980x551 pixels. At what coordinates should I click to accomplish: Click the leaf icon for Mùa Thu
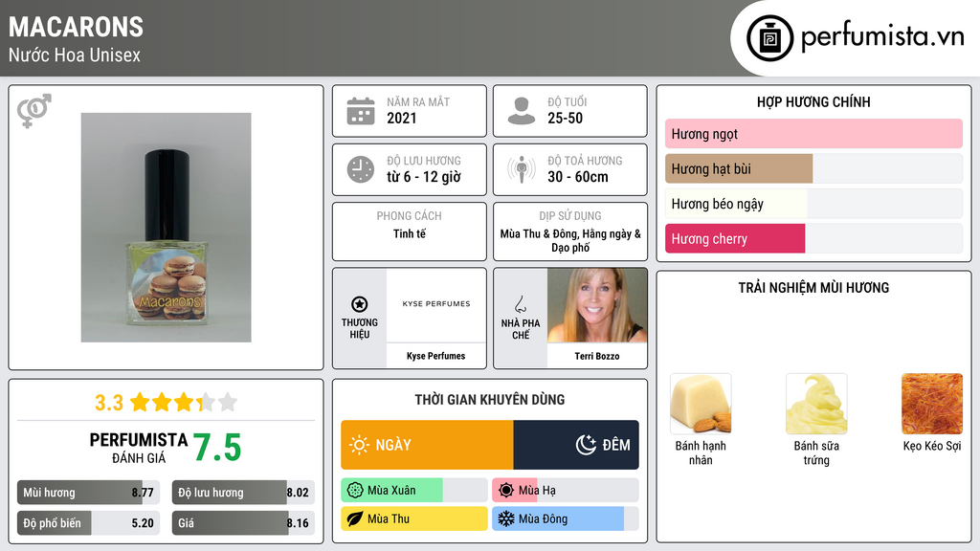(x=355, y=518)
